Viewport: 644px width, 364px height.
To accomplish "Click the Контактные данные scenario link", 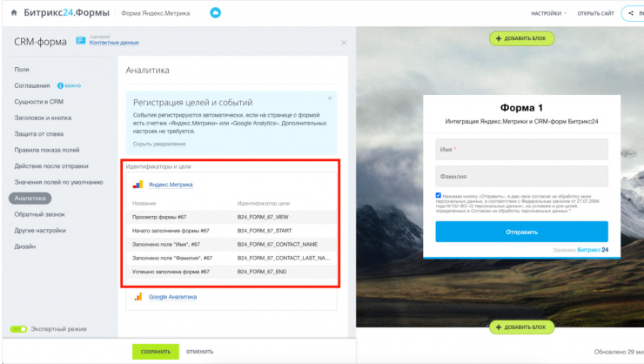I will tap(114, 43).
